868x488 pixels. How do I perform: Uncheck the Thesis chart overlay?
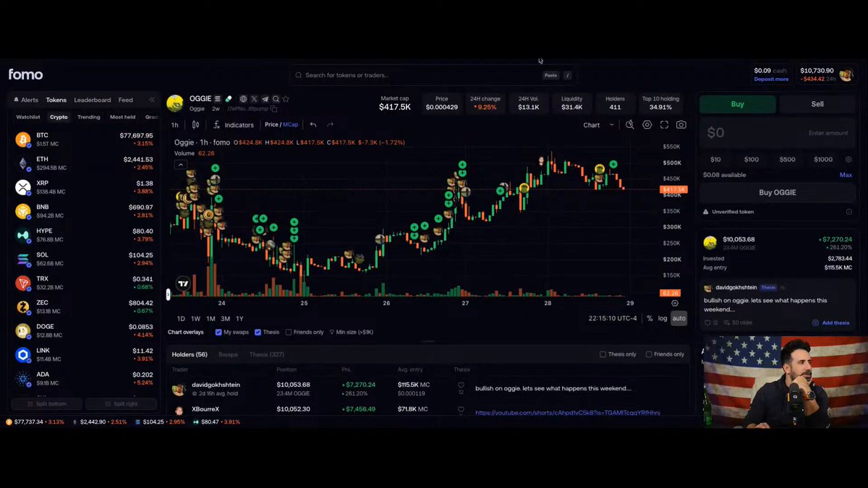(258, 333)
